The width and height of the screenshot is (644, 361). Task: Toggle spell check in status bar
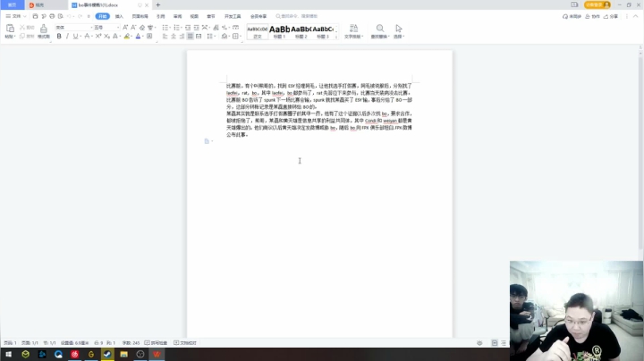(x=156, y=342)
